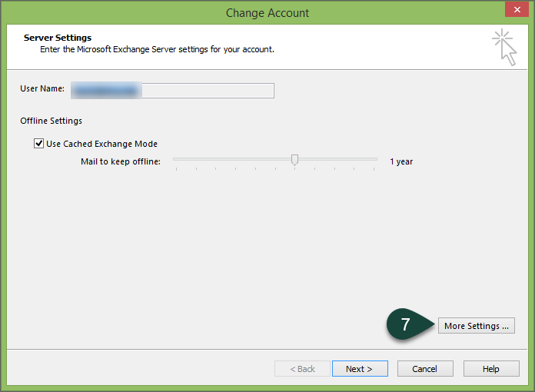
Task: Click the Server Settings heading
Action: (x=58, y=38)
